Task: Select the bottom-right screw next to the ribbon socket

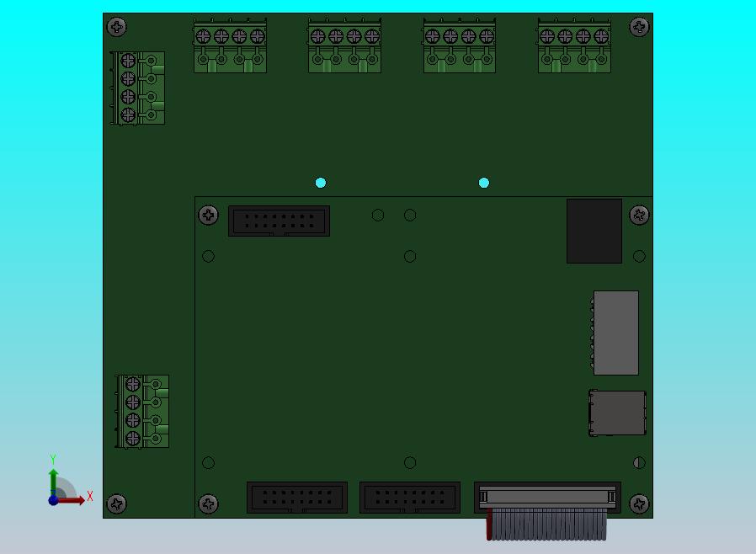Action: [639, 503]
